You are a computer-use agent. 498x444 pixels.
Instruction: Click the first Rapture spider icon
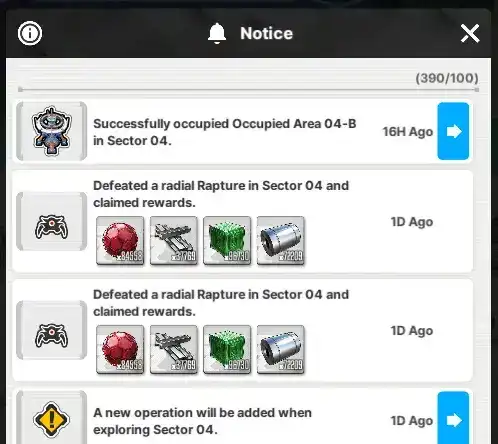52,227
